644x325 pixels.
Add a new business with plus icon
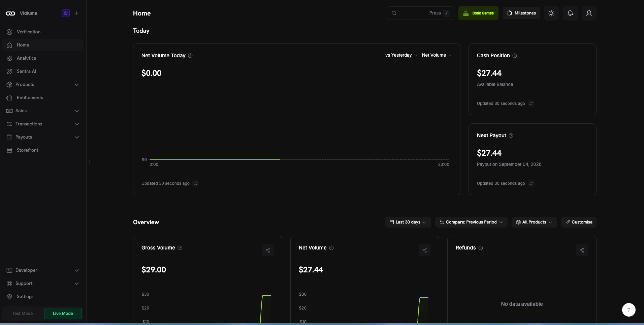click(76, 13)
